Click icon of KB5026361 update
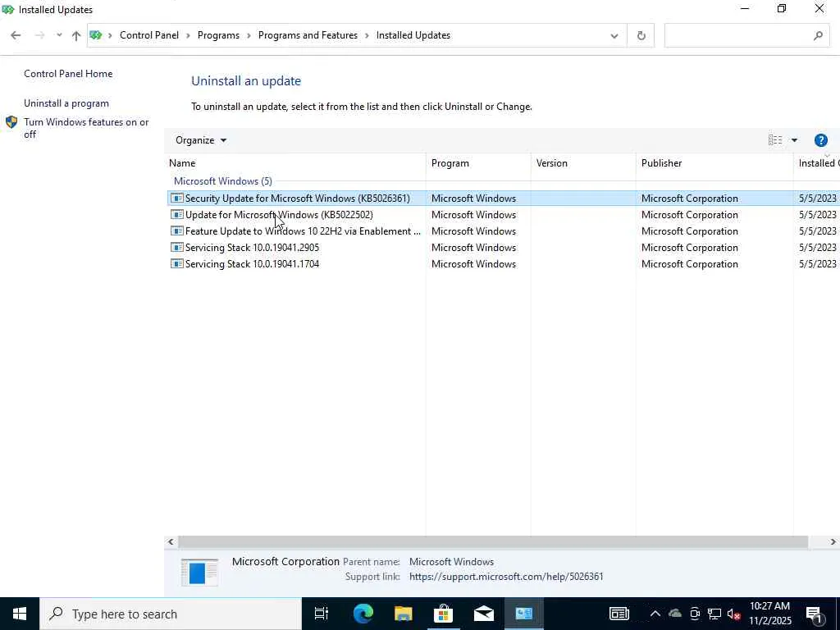Screen dimensions: 840x630 pos(177,199)
